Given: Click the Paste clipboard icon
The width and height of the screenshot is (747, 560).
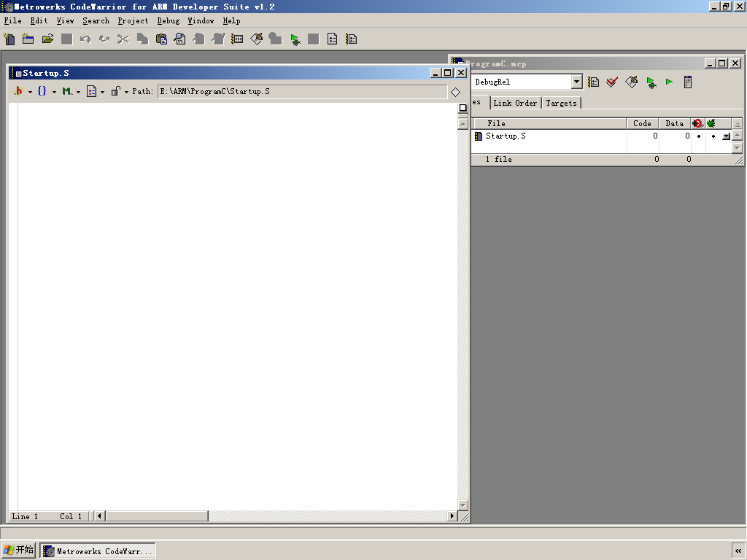Looking at the screenshot, I should point(161,39).
